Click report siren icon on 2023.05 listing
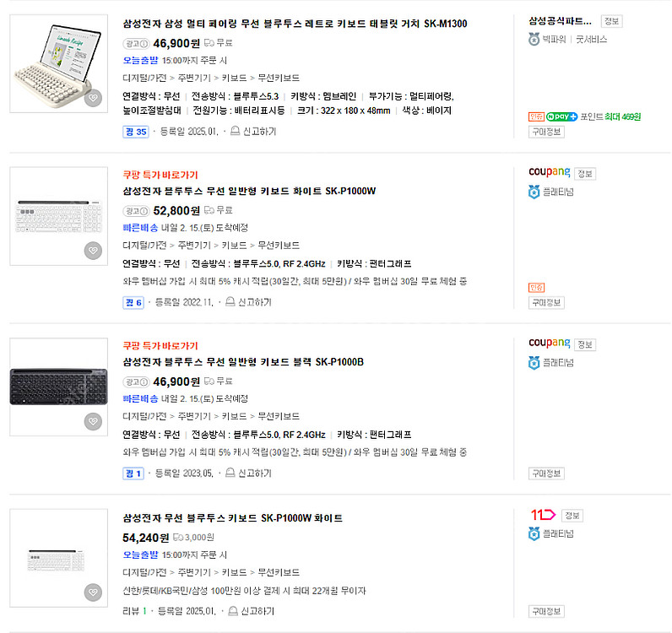The image size is (672, 633). point(230,473)
